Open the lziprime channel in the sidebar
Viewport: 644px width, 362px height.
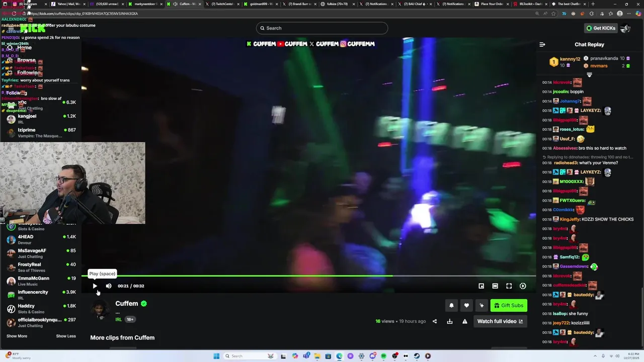coord(41,133)
